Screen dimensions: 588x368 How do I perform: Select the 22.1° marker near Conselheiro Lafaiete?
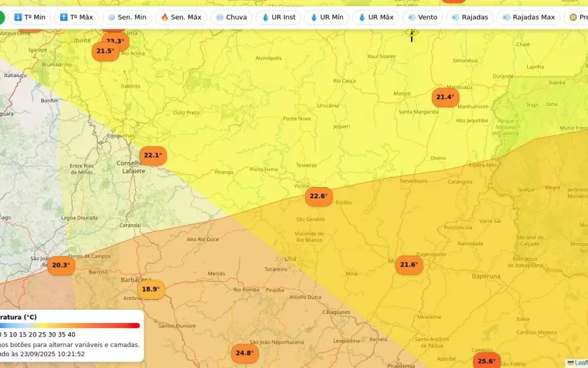(x=153, y=156)
